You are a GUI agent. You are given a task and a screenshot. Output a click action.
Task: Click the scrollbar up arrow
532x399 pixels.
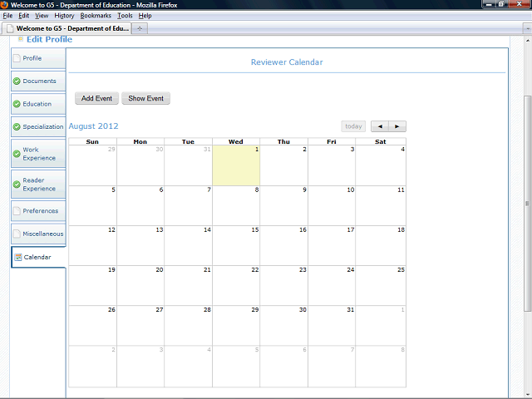click(528, 40)
